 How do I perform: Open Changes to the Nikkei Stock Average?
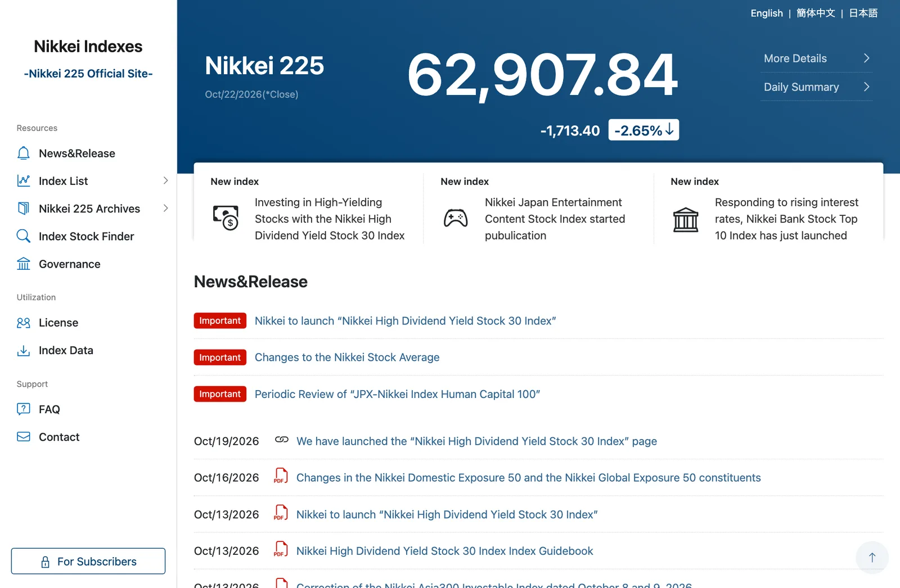click(347, 358)
